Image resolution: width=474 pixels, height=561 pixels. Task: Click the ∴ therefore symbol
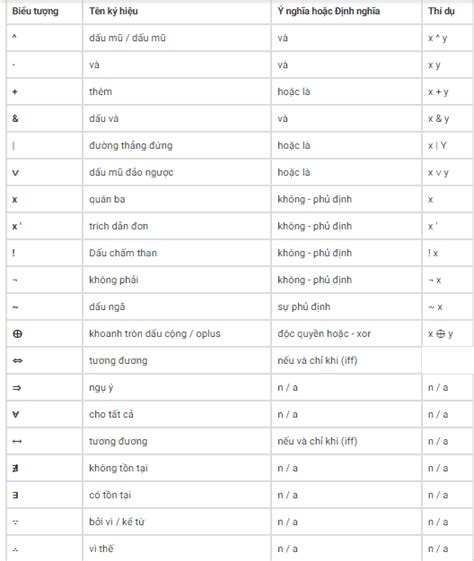[x=15, y=549]
